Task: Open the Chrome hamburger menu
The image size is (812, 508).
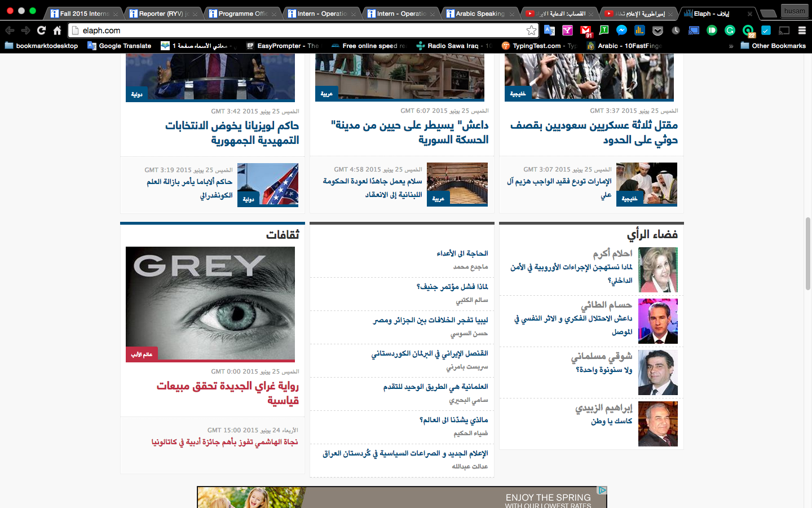Action: click(802, 30)
